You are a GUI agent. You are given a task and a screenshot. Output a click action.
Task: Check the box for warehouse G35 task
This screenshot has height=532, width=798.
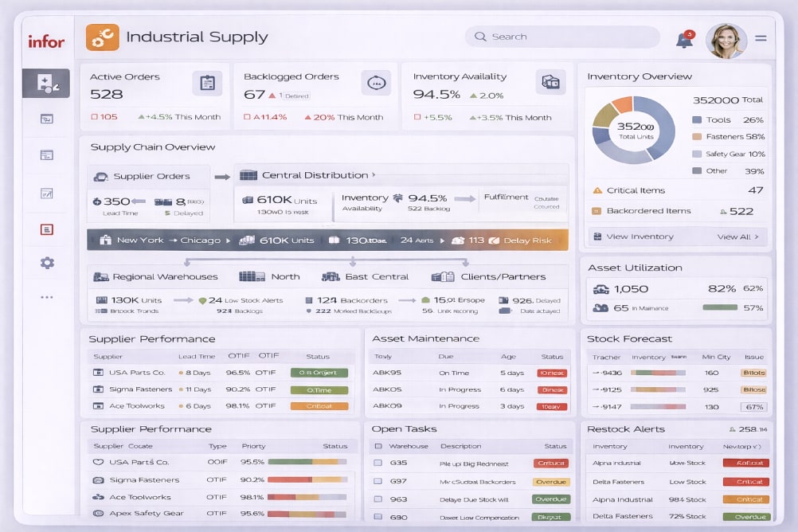377,463
